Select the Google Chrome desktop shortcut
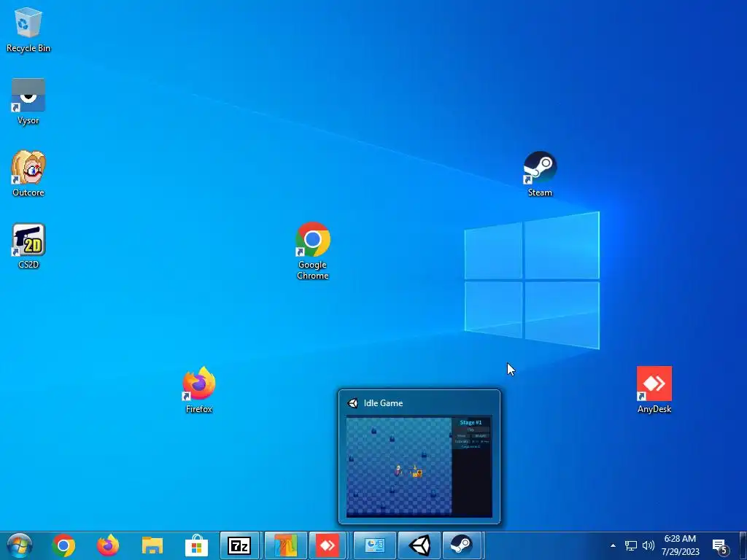The width and height of the screenshot is (747, 560). [312, 251]
